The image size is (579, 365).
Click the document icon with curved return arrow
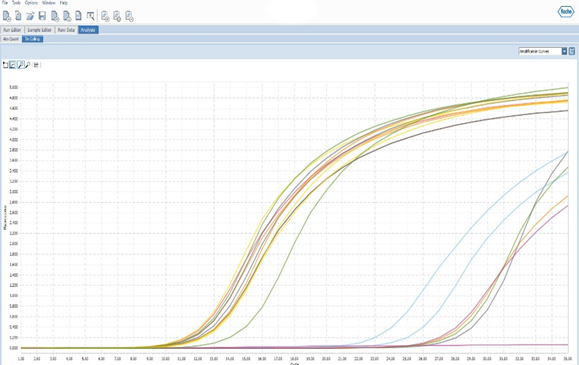pyautogui.click(x=18, y=16)
